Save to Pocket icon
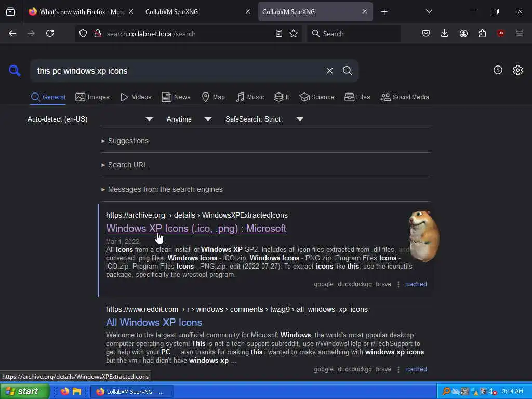 click(x=426, y=34)
